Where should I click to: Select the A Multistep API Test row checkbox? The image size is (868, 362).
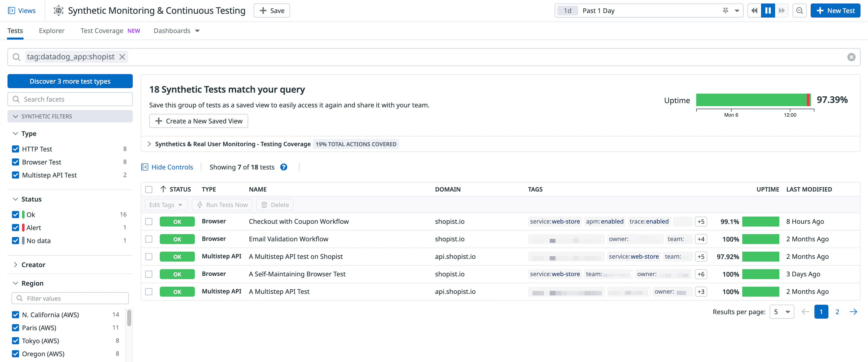coord(149,292)
